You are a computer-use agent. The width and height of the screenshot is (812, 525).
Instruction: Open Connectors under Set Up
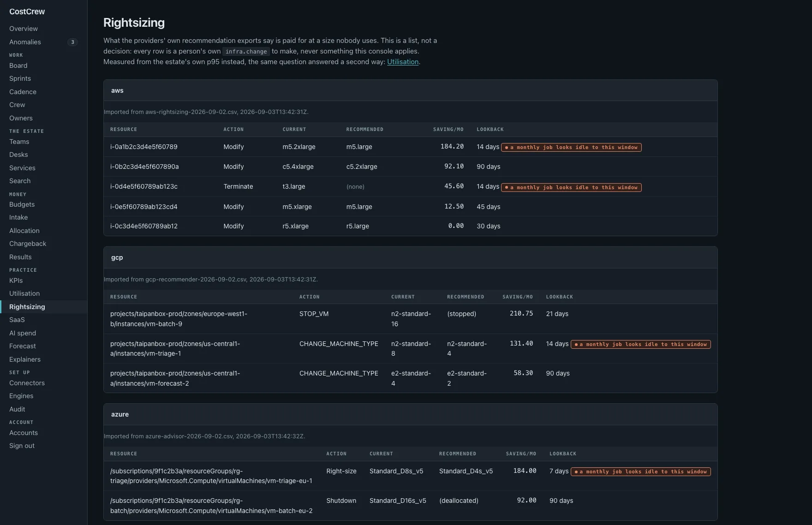(x=27, y=383)
